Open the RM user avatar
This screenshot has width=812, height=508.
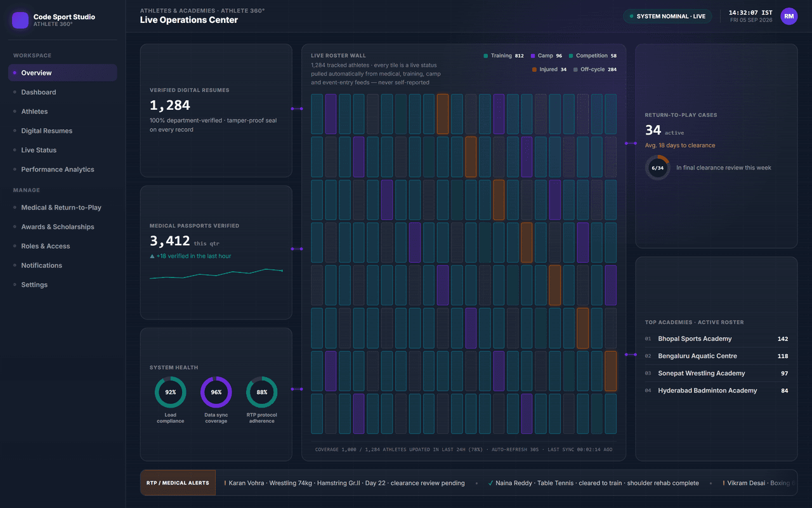pyautogui.click(x=789, y=17)
